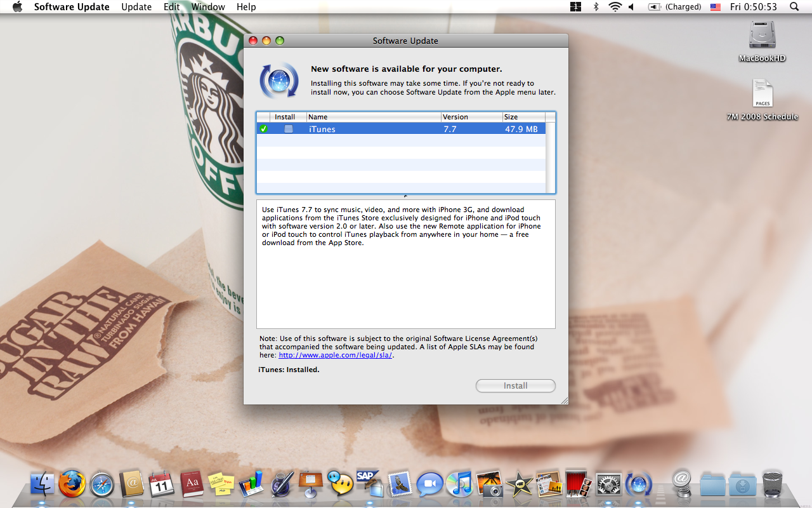The width and height of the screenshot is (812, 508).
Task: Click the Spaces grid icon in menu bar
Action: click(575, 7)
